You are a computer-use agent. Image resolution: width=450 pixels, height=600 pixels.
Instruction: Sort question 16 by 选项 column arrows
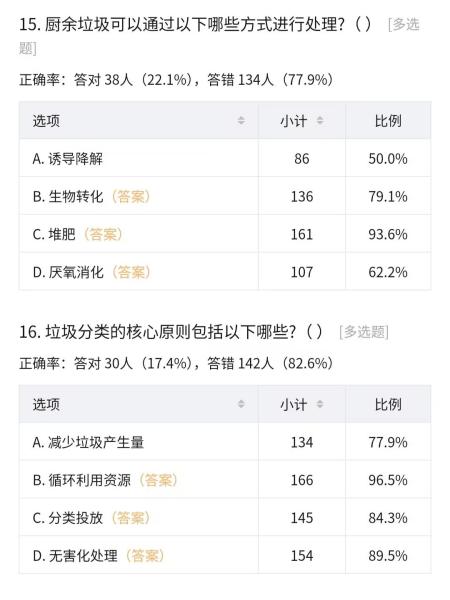click(x=241, y=404)
